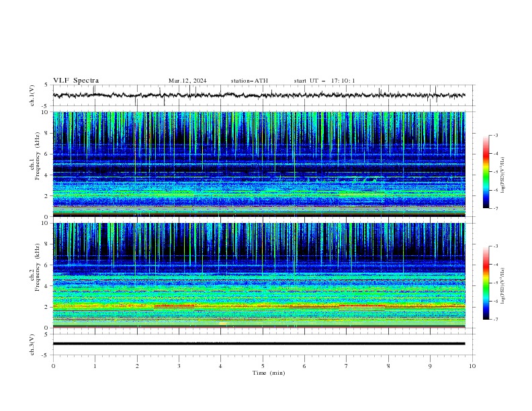Click the "ch.3(V)" waveform axis label

coord(32,345)
